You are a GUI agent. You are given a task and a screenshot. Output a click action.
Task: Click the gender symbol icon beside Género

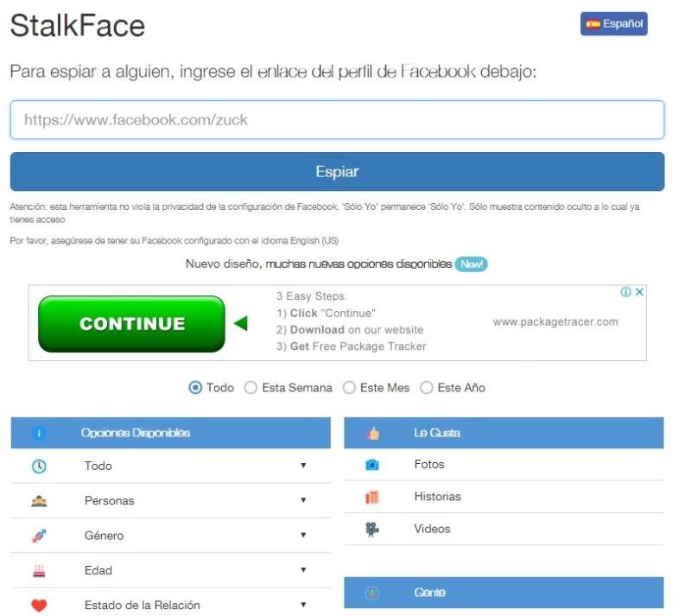coord(39,536)
